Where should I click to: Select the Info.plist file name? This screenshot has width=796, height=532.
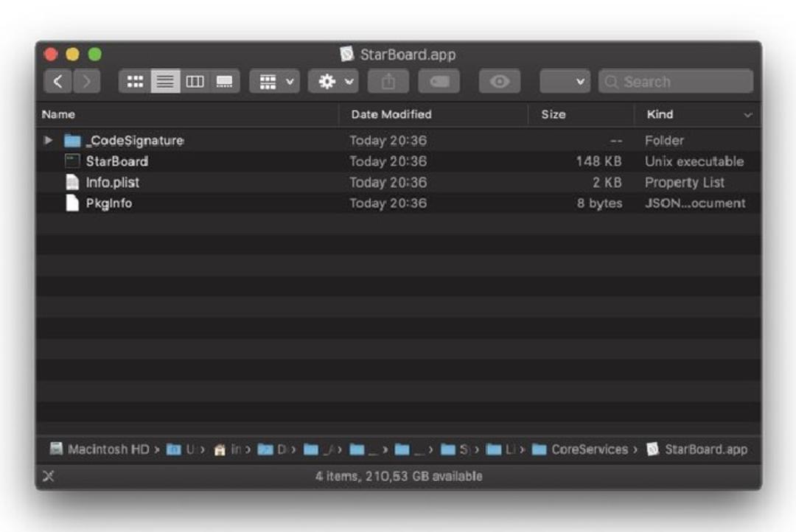(x=112, y=182)
